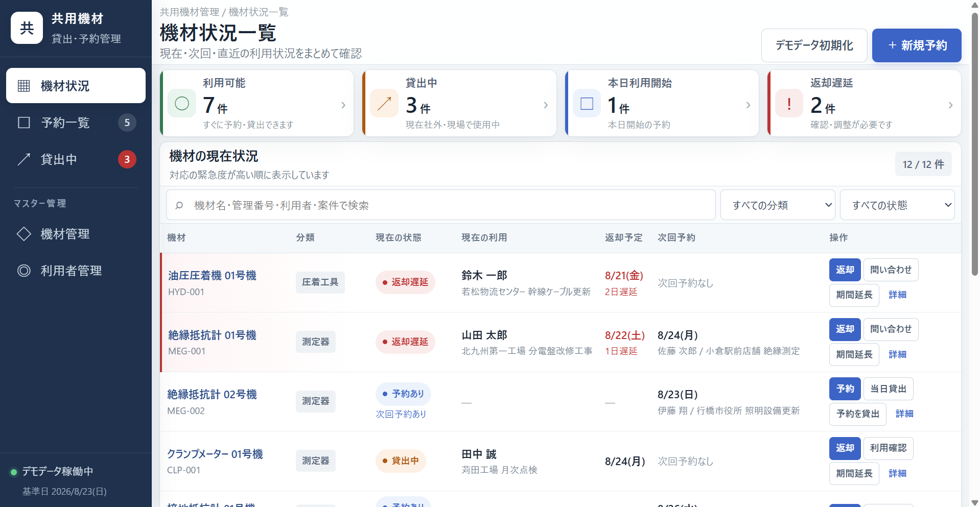The image size is (980, 507).
Task: Click the search magnifier icon
Action: 179,205
